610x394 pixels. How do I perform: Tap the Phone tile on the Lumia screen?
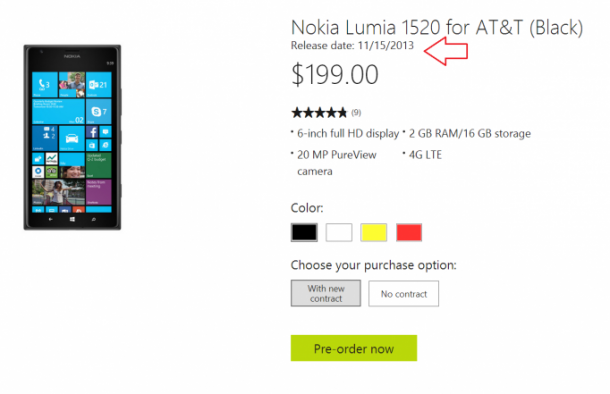[x=45, y=84]
